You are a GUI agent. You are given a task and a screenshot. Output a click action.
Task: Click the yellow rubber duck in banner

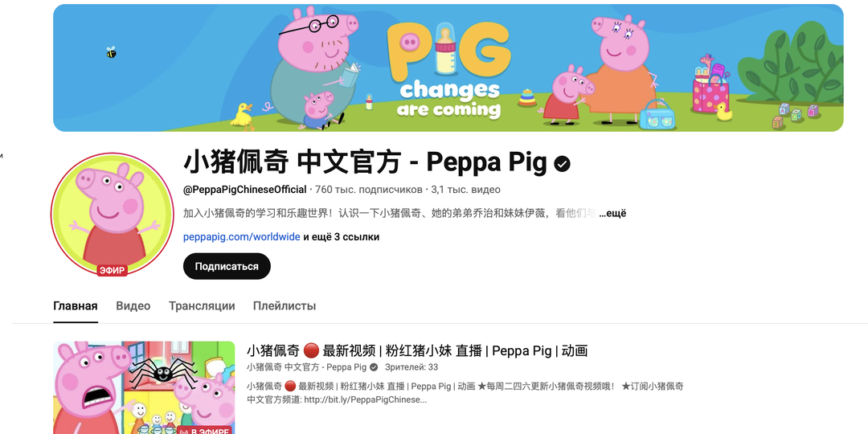pyautogui.click(x=723, y=111)
